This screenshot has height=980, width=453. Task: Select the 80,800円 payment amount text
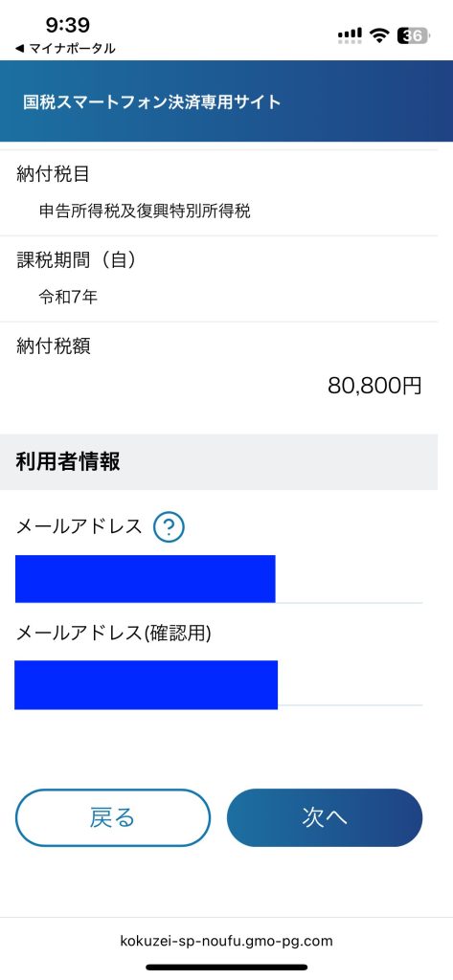pyautogui.click(x=374, y=386)
